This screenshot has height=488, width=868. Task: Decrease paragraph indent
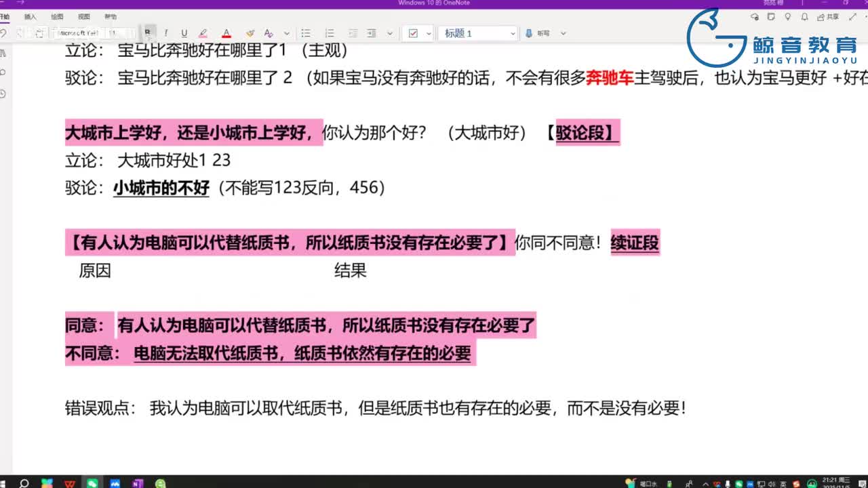pyautogui.click(x=353, y=33)
